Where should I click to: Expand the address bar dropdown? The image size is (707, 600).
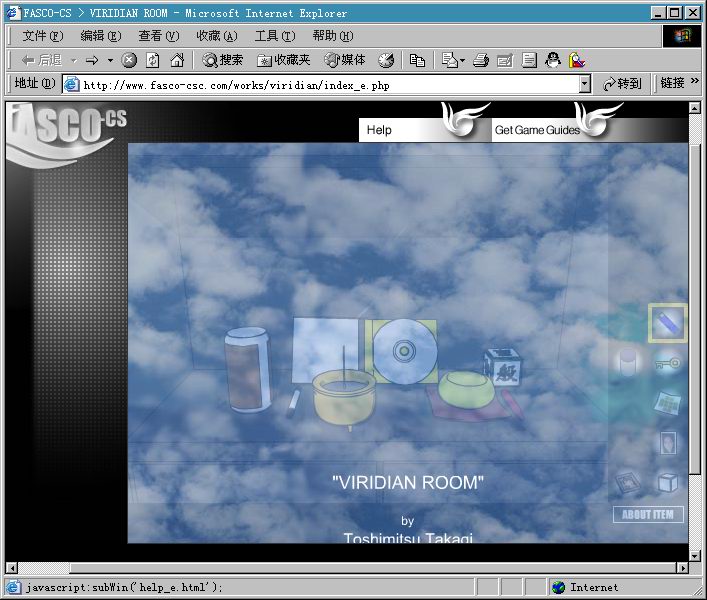click(x=585, y=84)
